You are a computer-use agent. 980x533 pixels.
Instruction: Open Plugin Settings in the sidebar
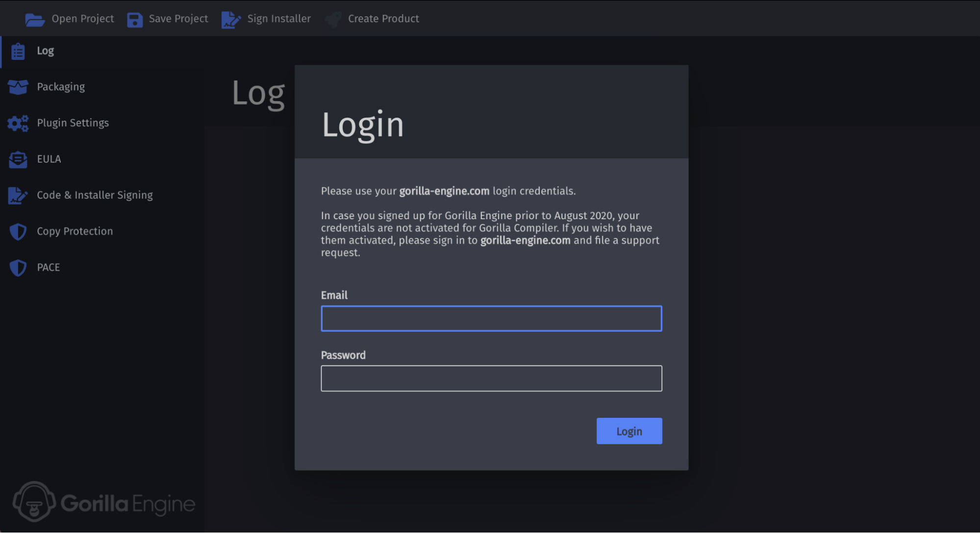[x=73, y=123]
